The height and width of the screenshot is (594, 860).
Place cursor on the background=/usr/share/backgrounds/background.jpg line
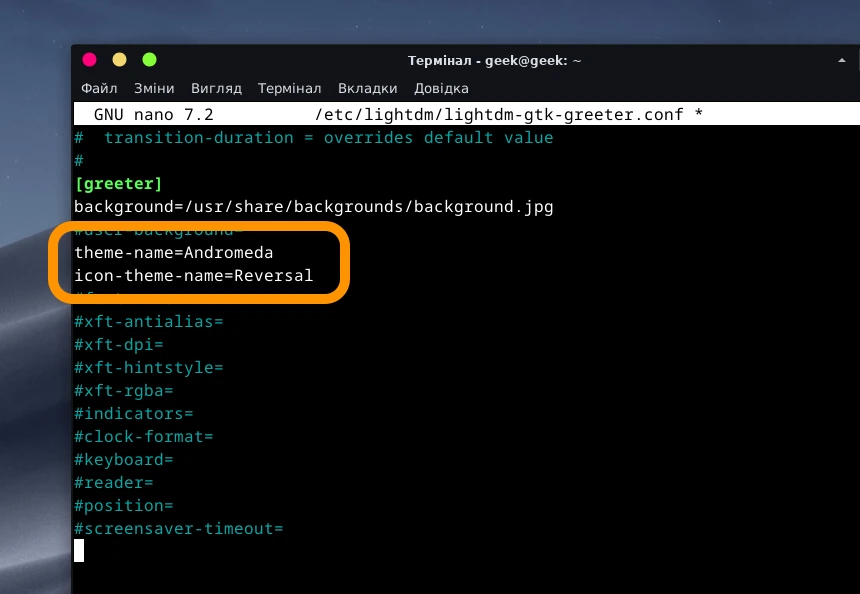(314, 207)
